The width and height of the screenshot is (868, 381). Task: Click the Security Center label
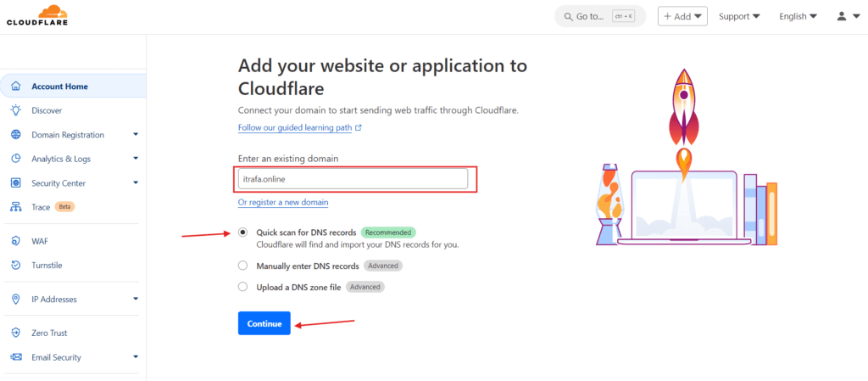pos(58,182)
